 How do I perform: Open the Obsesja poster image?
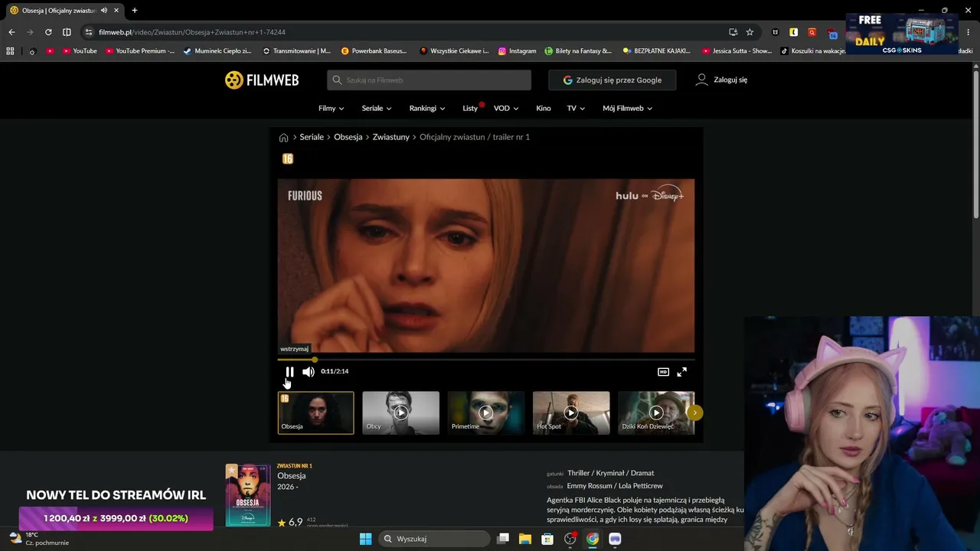click(248, 494)
